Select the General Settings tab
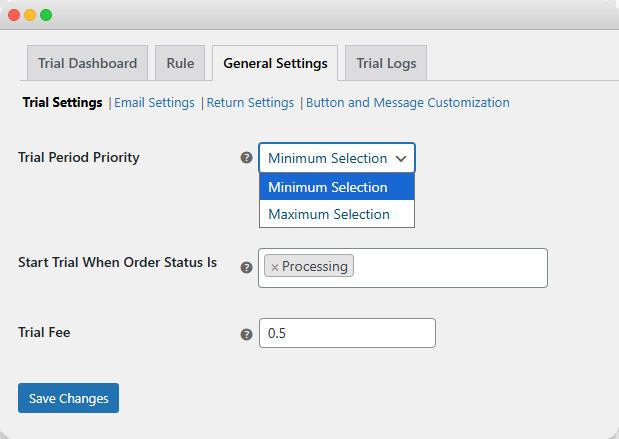 tap(275, 63)
